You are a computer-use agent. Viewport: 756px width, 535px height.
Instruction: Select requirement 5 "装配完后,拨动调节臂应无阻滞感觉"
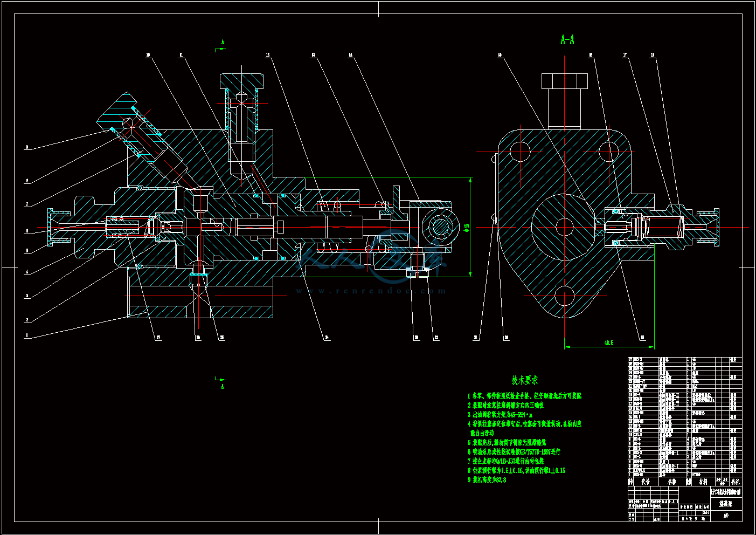(507, 442)
